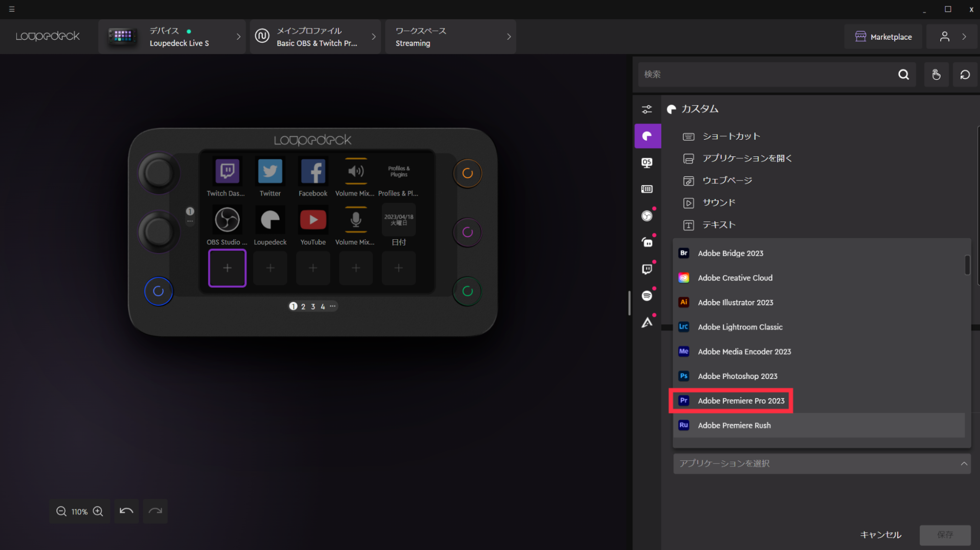This screenshot has height=550, width=980.
Task: Expand the デバイス Loupedeck Live S selector
Action: pos(172,37)
